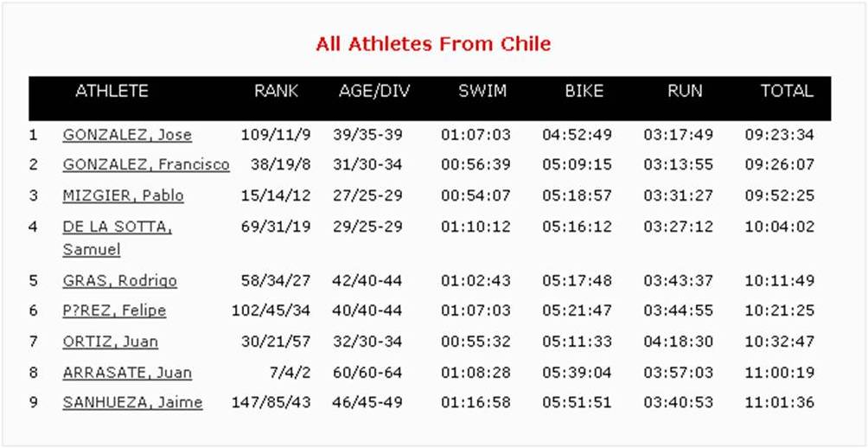Click total time 09:23:34 for Jose Gonzalez
The image size is (868, 448).
tap(780, 135)
